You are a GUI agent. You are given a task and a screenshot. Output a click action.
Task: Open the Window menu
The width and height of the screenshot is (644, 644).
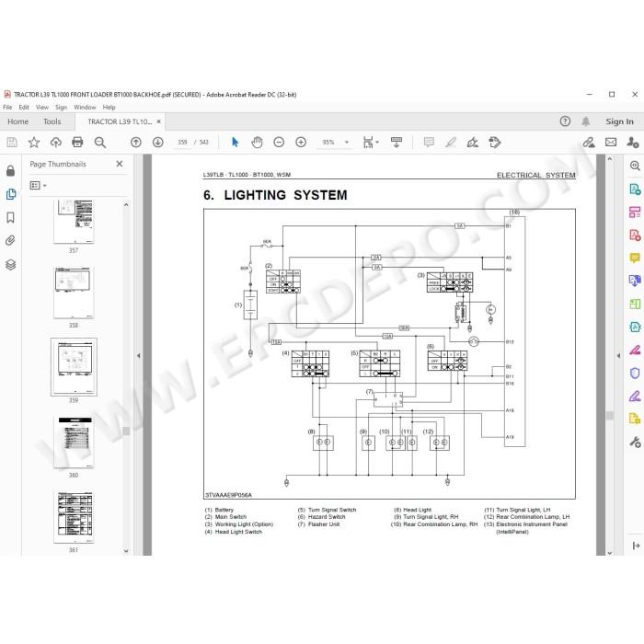(85, 108)
